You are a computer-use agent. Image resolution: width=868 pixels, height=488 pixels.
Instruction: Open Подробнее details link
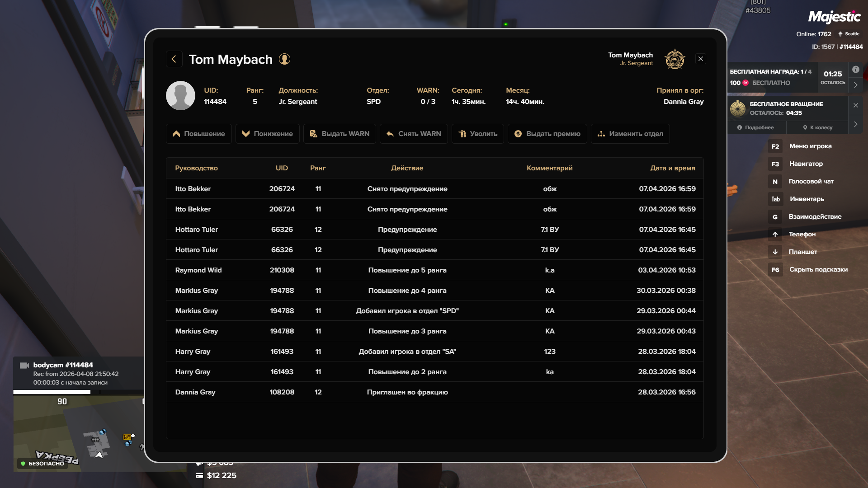[755, 127]
